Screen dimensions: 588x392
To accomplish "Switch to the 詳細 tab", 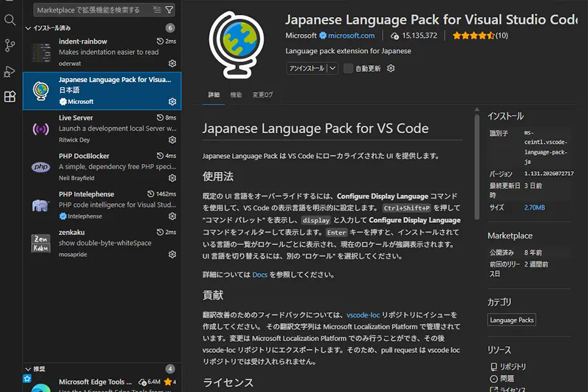I will (214, 95).
